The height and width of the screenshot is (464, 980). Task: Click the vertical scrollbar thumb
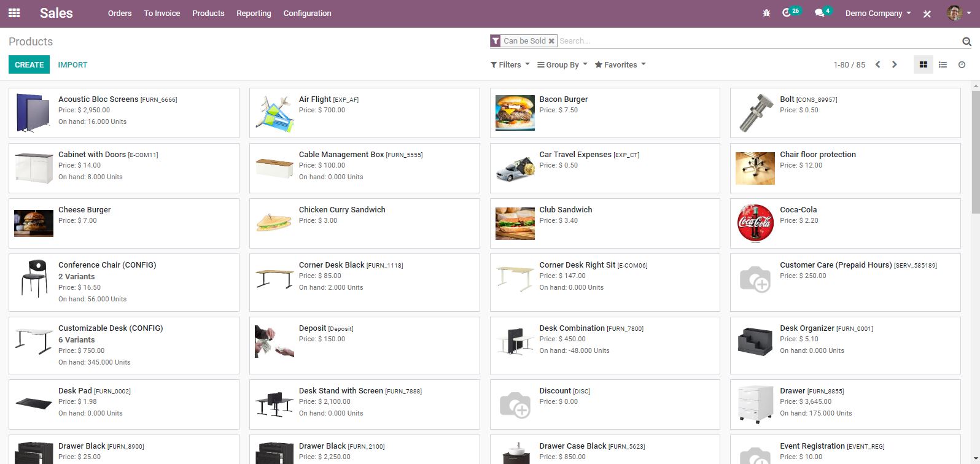(976, 150)
